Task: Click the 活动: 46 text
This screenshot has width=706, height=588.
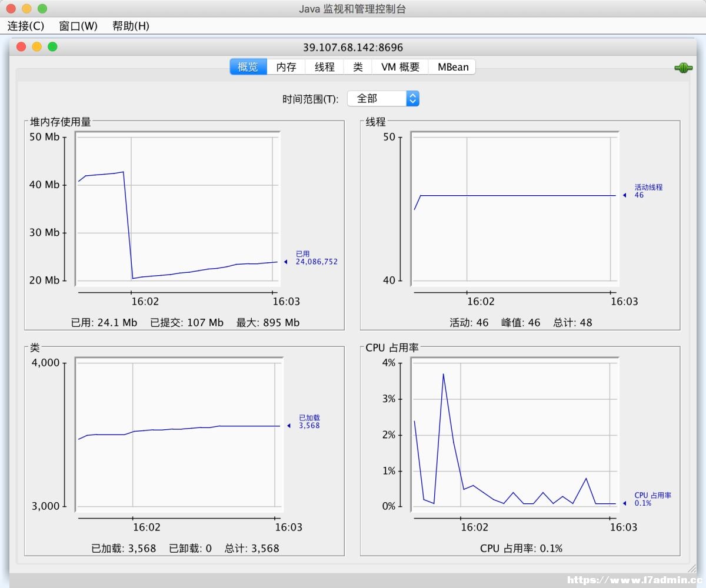Action: [469, 322]
